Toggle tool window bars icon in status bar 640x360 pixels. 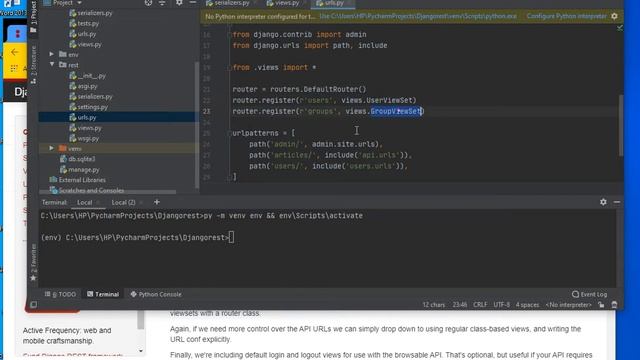coord(33,304)
